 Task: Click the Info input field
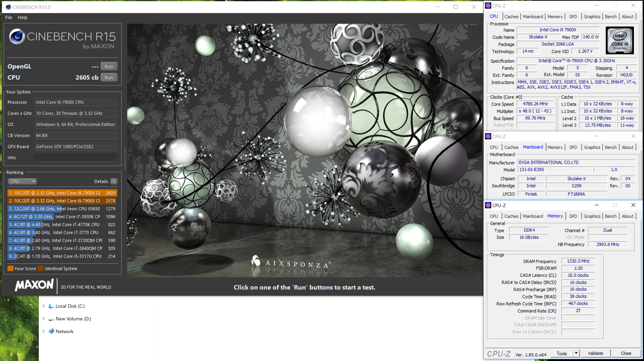tap(75, 157)
